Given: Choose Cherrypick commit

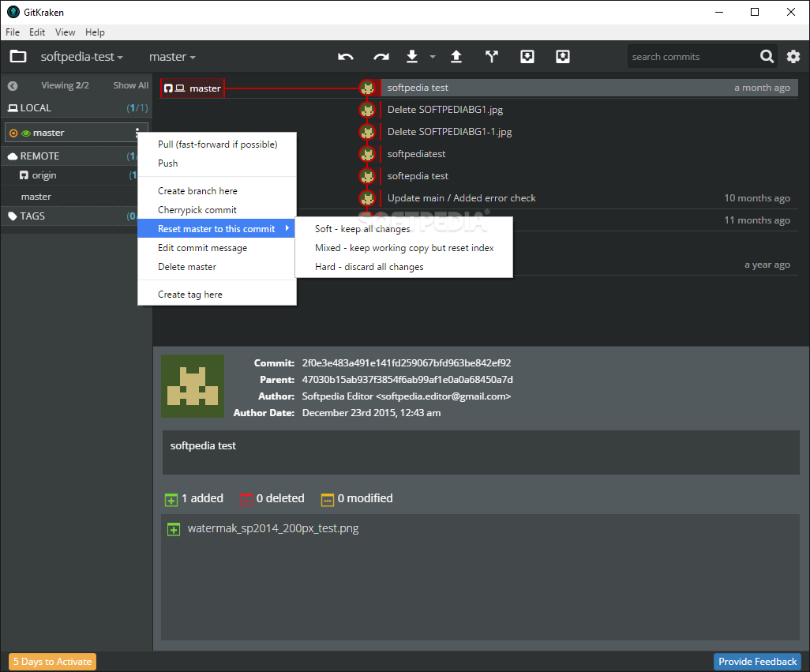Looking at the screenshot, I should pos(217,210).
